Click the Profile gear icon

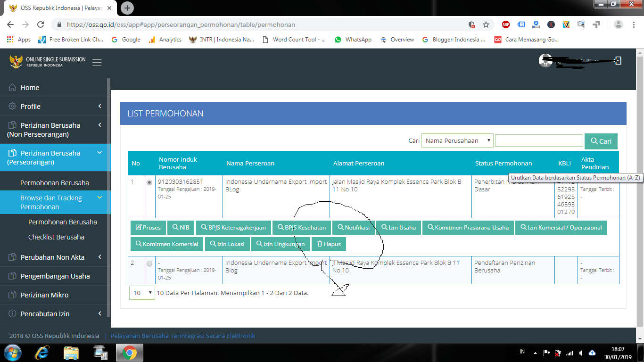(12, 107)
